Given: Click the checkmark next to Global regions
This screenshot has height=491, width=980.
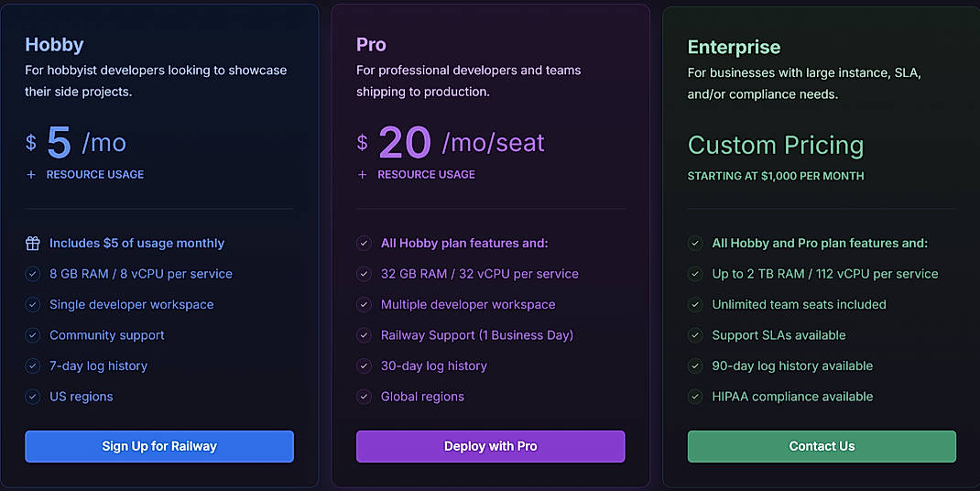Looking at the screenshot, I should click(x=364, y=397).
